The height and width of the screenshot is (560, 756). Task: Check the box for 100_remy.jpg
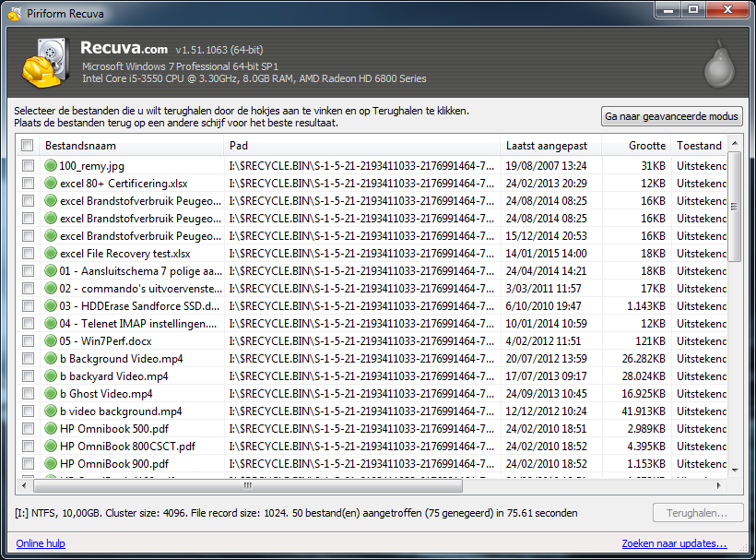click(x=28, y=165)
